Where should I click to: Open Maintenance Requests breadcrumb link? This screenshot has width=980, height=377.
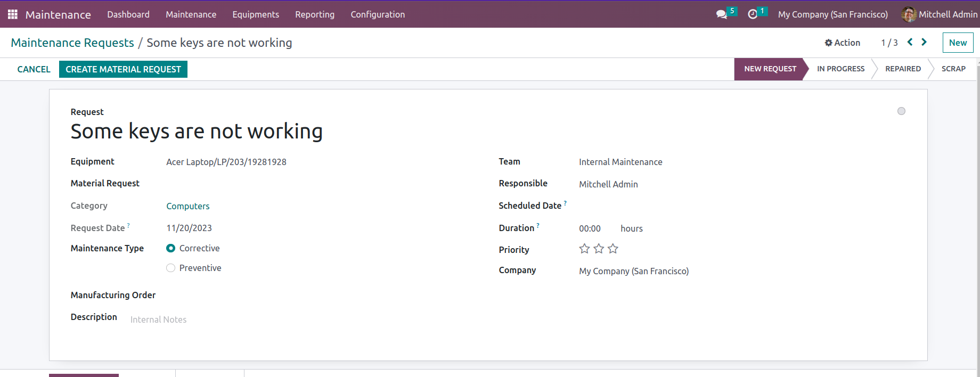pyautogui.click(x=72, y=43)
